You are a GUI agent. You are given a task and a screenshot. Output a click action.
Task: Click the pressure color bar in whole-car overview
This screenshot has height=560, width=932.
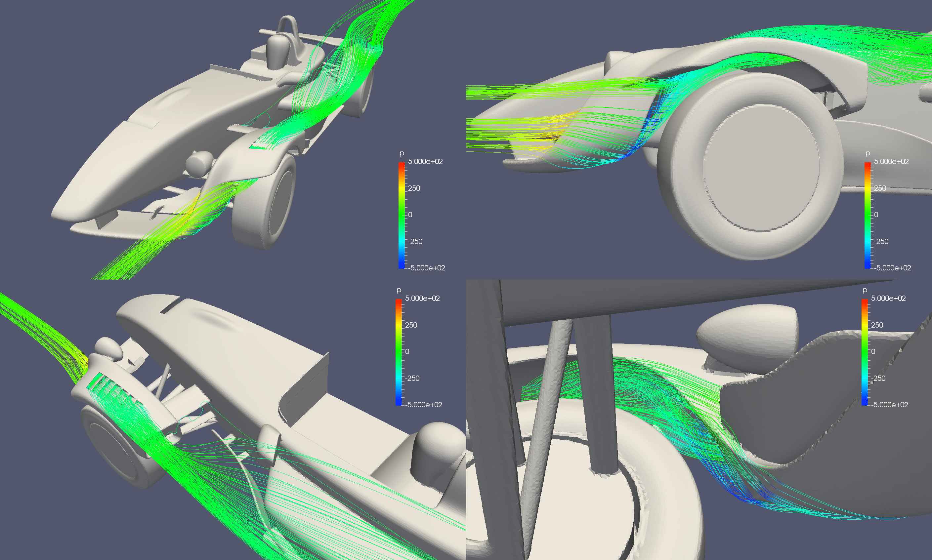(401, 215)
